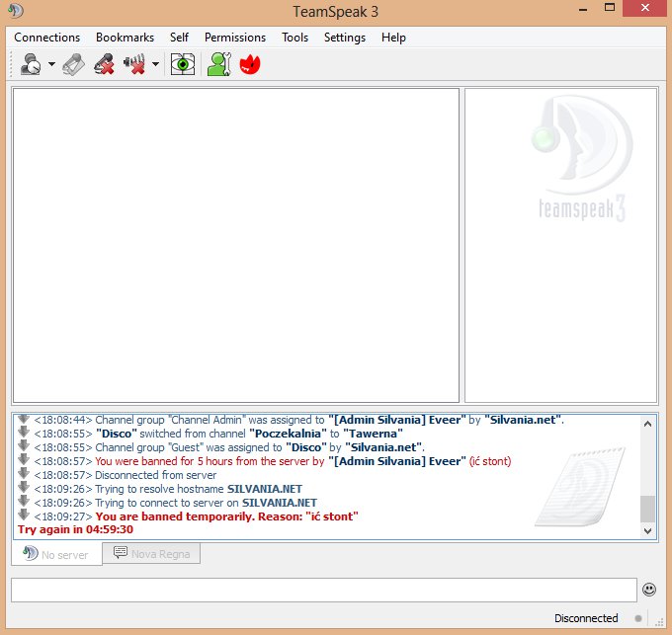This screenshot has width=672, height=635.
Task: Mute the microphone with the toolbar icon
Action: [104, 64]
